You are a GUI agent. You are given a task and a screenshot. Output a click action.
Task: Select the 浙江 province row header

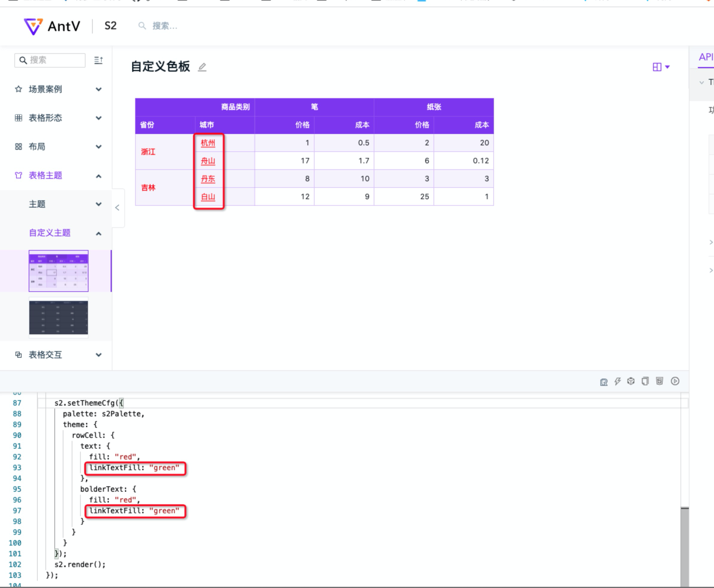[165, 152]
